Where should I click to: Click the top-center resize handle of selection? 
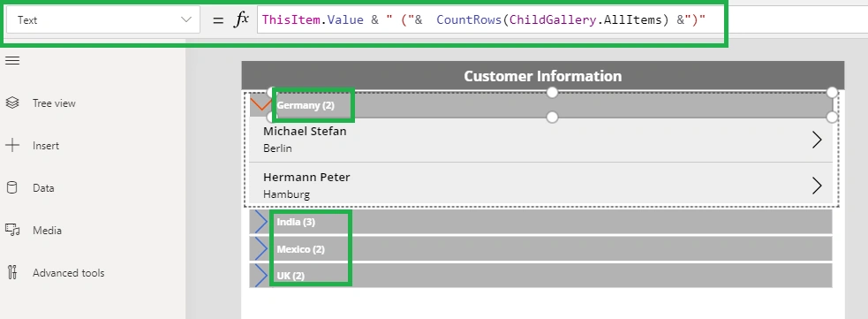coord(552,93)
